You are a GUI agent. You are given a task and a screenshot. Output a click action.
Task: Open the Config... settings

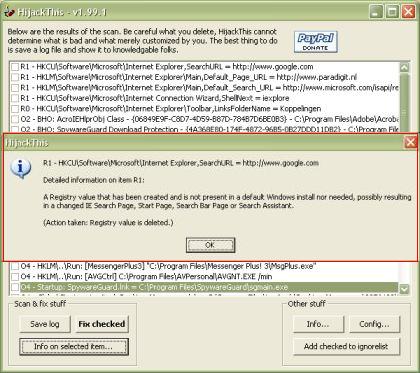point(374,324)
